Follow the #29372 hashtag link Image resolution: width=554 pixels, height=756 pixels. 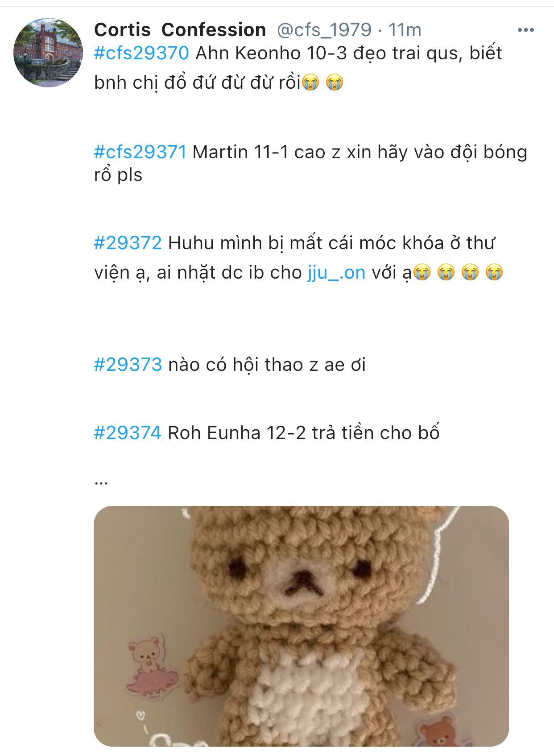click(128, 243)
